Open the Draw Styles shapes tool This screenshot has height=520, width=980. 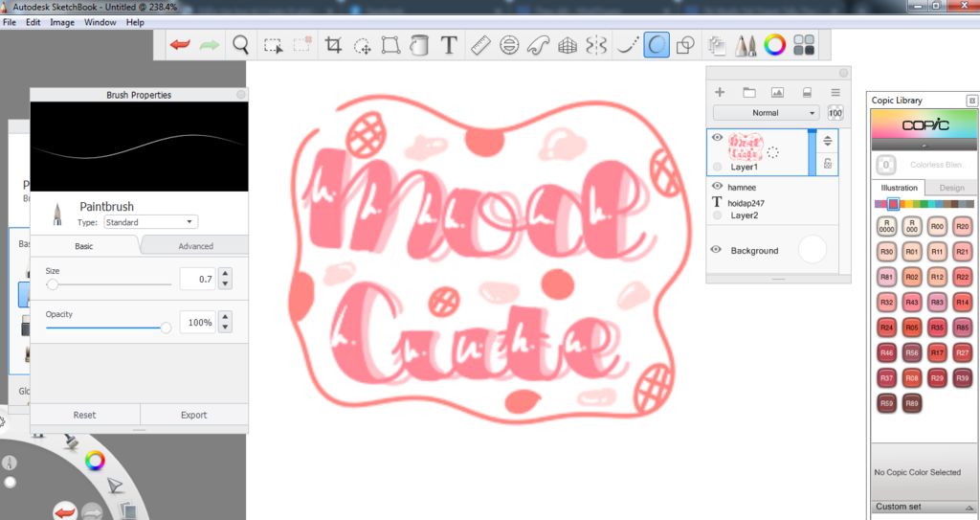685,45
